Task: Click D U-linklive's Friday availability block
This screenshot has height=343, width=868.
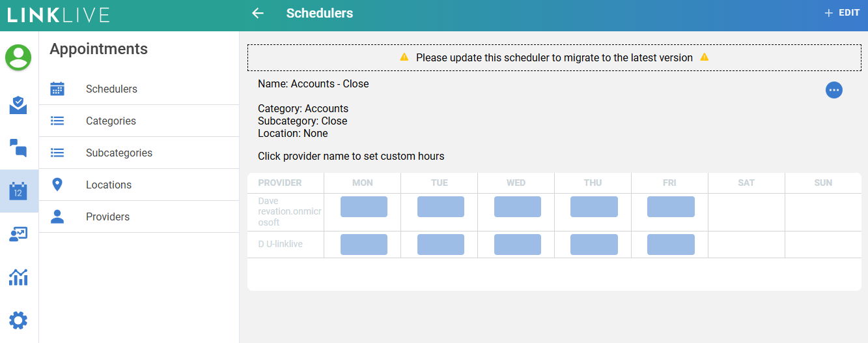Action: (x=670, y=245)
